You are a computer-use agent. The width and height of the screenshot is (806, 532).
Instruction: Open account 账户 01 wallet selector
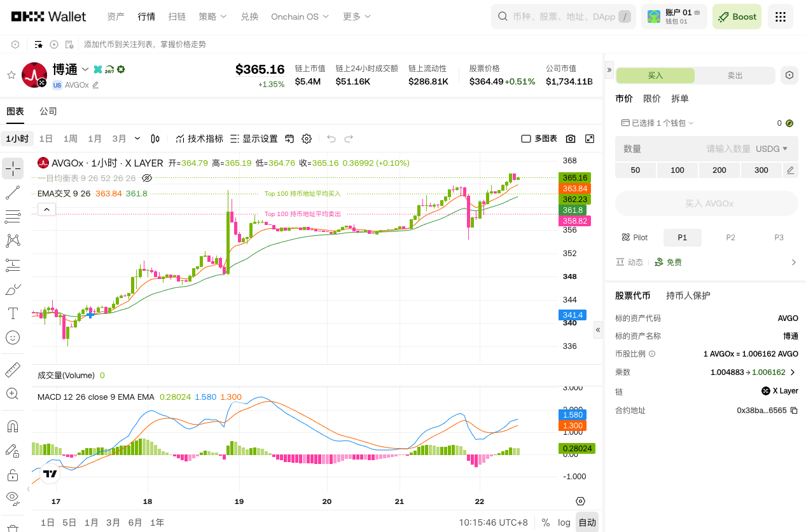(x=674, y=17)
